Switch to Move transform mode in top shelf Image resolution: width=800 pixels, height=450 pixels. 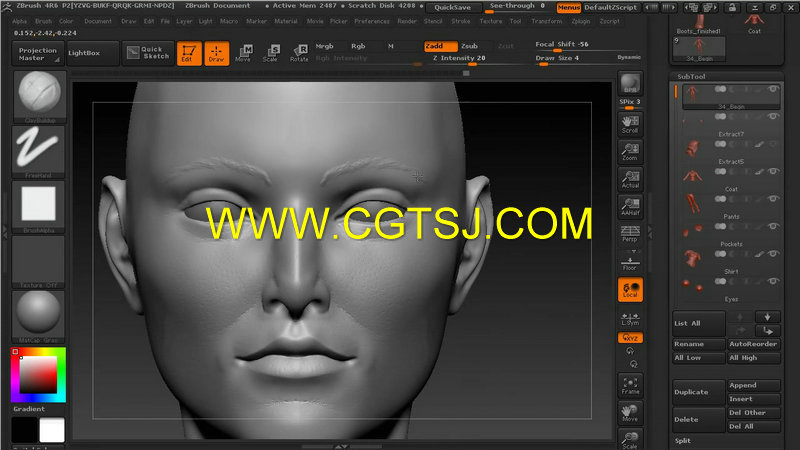[x=244, y=53]
